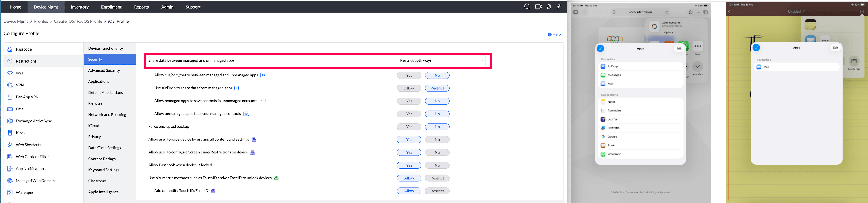Click the version 9 badge beside AirDrop setting
The width and height of the screenshot is (868, 203).
237,88
